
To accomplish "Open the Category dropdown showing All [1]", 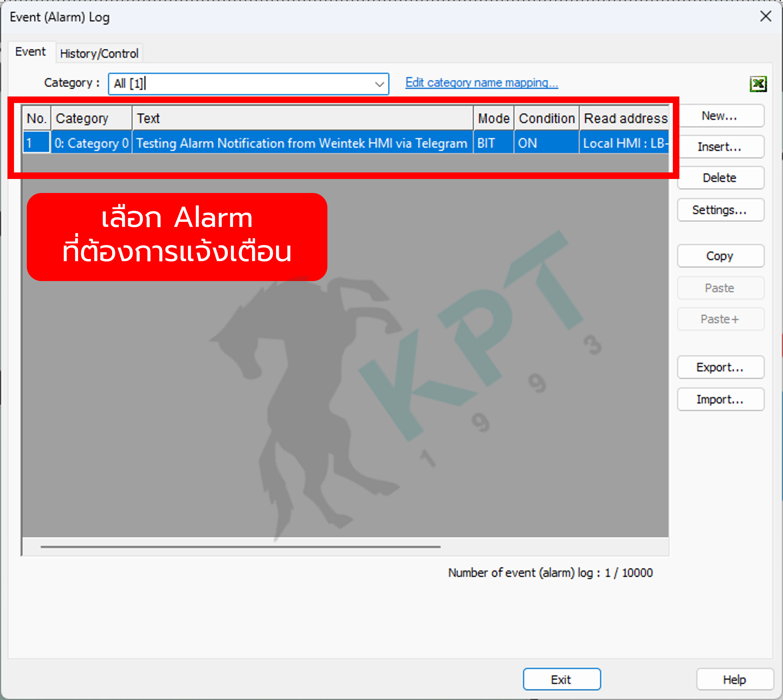I will click(379, 83).
